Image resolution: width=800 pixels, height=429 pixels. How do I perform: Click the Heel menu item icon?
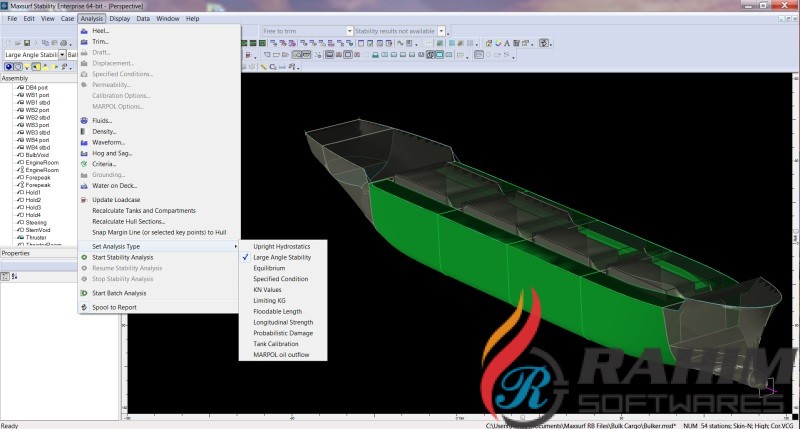coord(84,31)
